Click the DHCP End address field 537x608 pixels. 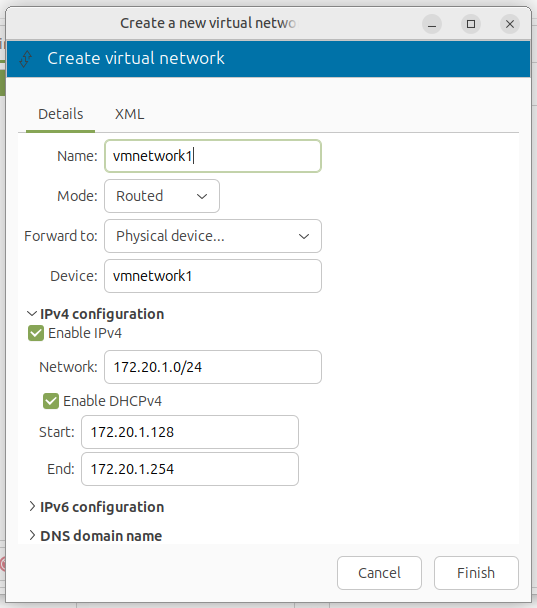190,469
